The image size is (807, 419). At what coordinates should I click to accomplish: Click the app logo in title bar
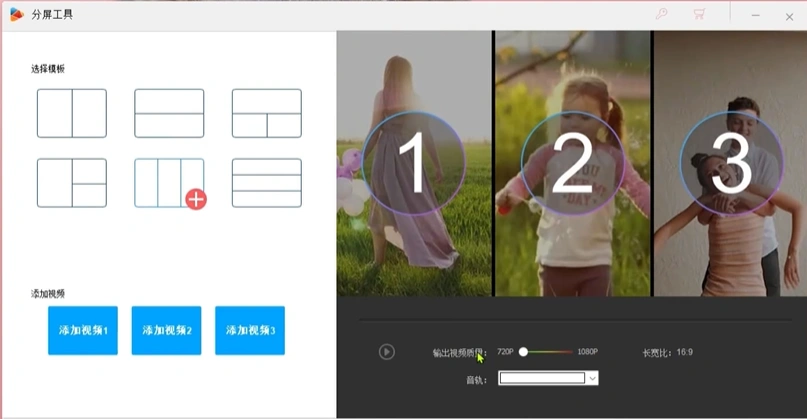pos(16,15)
